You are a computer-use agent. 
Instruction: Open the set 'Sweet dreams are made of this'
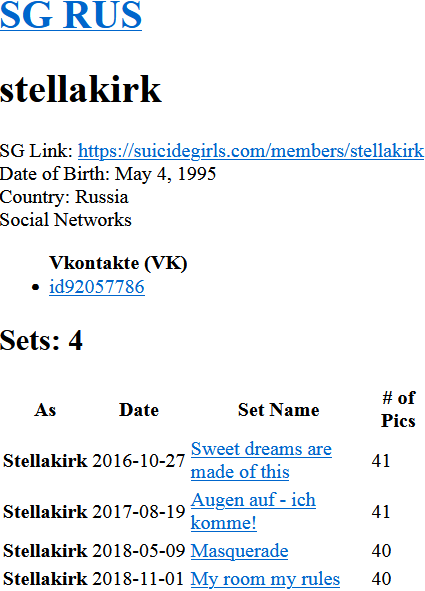tap(261, 460)
